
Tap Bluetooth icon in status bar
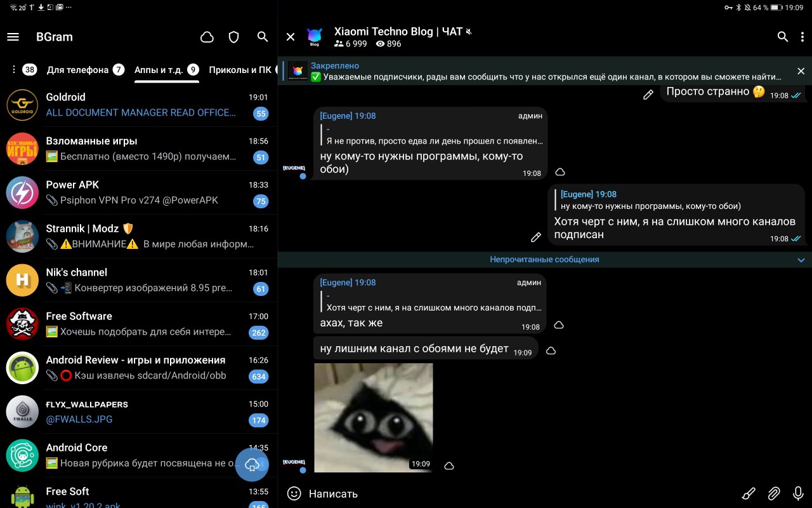pyautogui.click(x=738, y=8)
